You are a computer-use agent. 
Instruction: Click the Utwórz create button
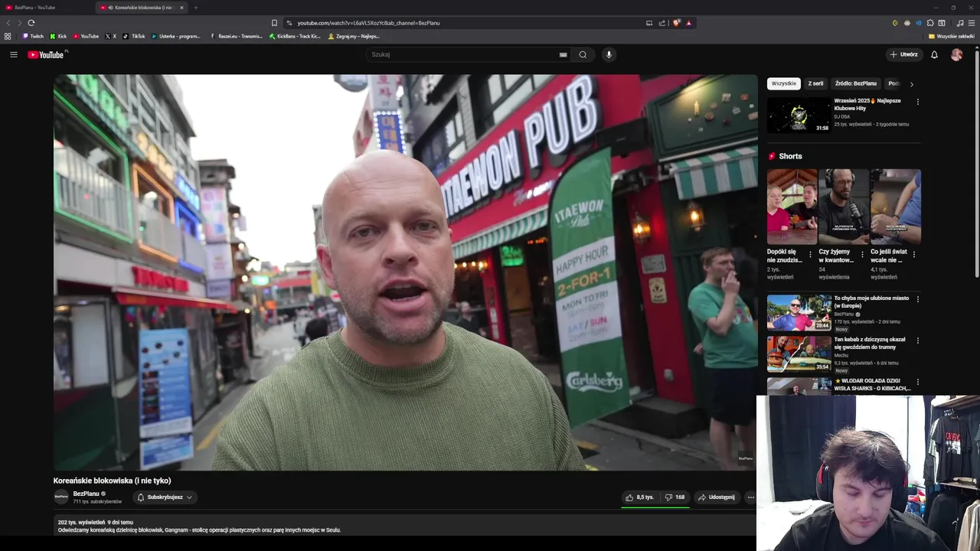(903, 54)
